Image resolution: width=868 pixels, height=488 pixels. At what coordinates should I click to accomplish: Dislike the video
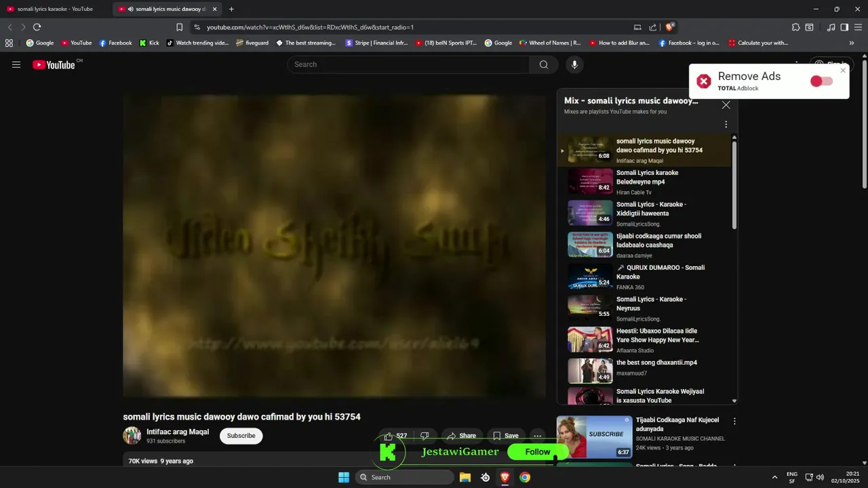click(x=425, y=436)
